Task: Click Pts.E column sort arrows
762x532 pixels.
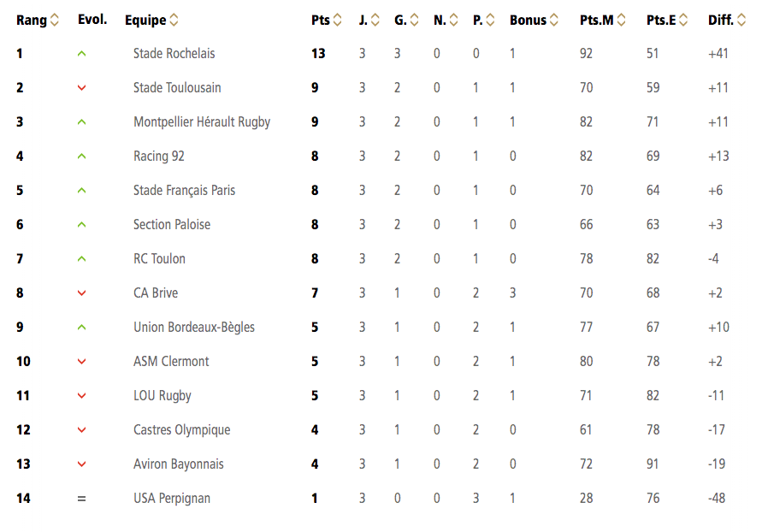Action: point(683,20)
